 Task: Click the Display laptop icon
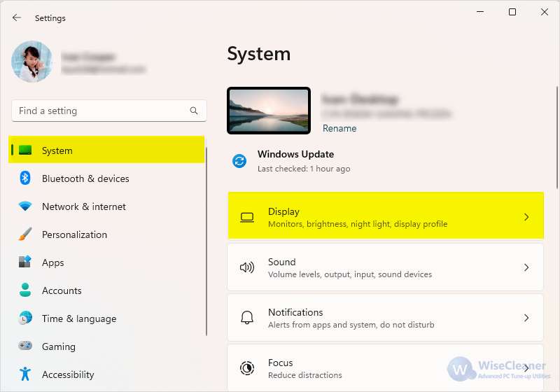247,217
